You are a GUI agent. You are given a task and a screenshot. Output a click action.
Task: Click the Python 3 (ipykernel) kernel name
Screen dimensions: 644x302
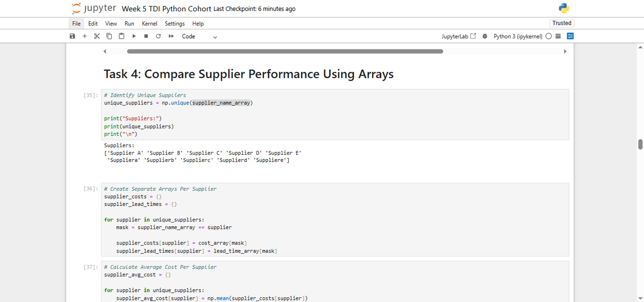click(x=518, y=37)
